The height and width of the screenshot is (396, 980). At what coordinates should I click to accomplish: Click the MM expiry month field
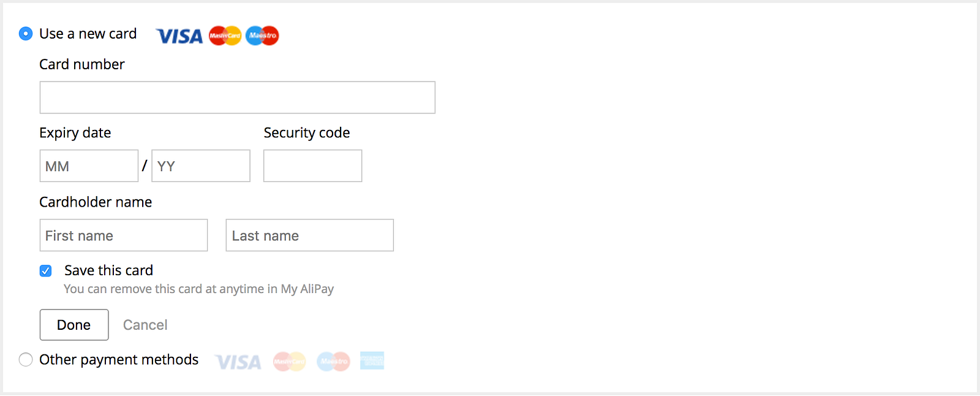click(x=89, y=166)
